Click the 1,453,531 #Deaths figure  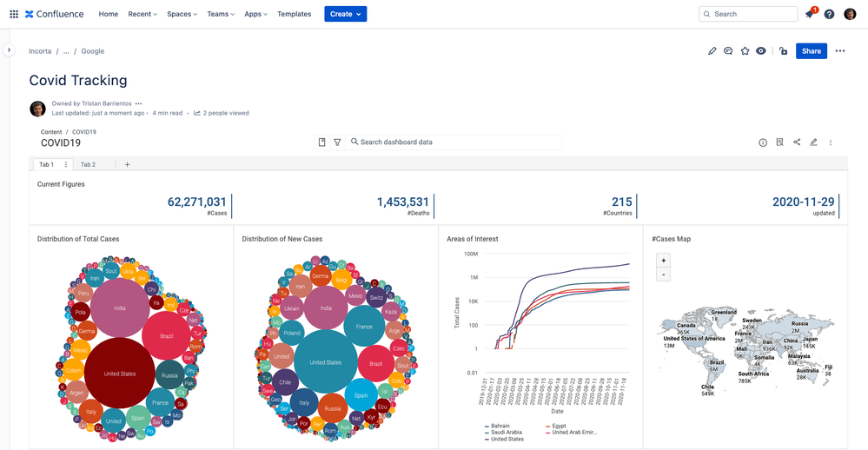click(x=403, y=202)
